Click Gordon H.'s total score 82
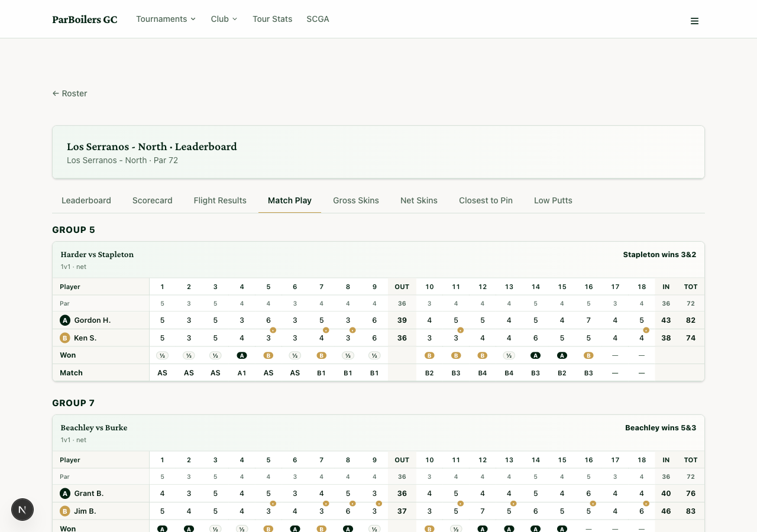Viewport: 757px width, 532px height. pyautogui.click(x=691, y=320)
